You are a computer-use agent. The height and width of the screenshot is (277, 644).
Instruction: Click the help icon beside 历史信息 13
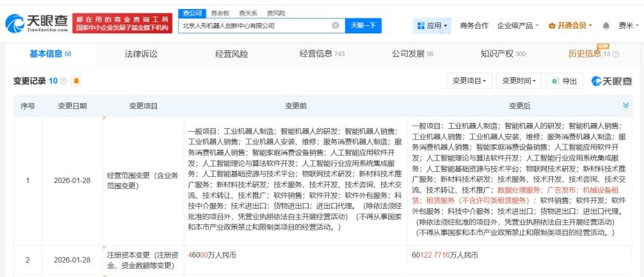(616, 54)
